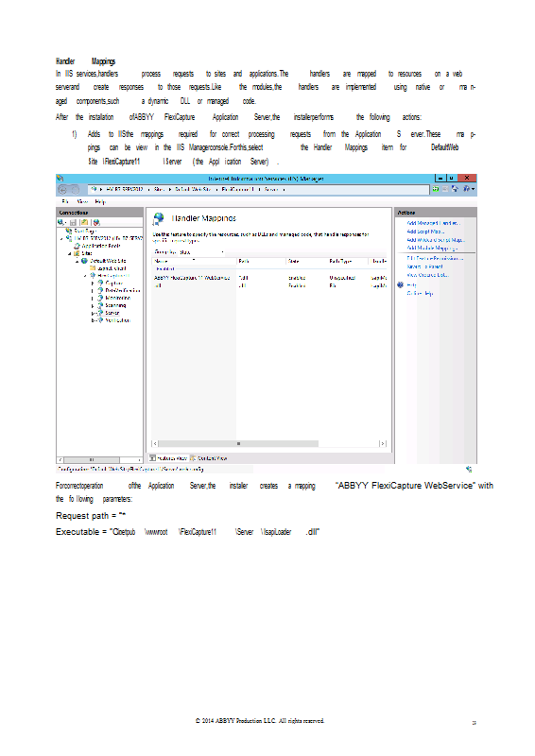Click the Scanning application icon in the tree
535x756 pixels.
coord(100,305)
